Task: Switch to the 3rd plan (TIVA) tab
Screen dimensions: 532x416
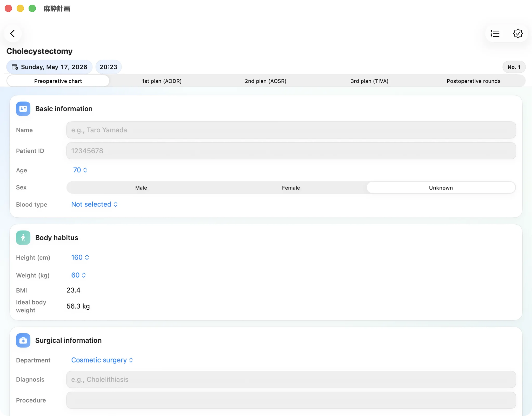Action: click(x=369, y=81)
